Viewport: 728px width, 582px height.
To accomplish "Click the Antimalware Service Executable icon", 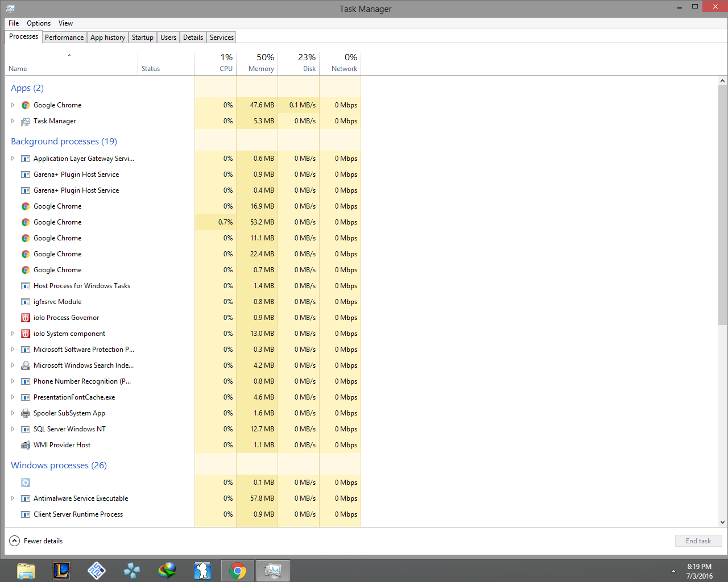I will pyautogui.click(x=26, y=498).
